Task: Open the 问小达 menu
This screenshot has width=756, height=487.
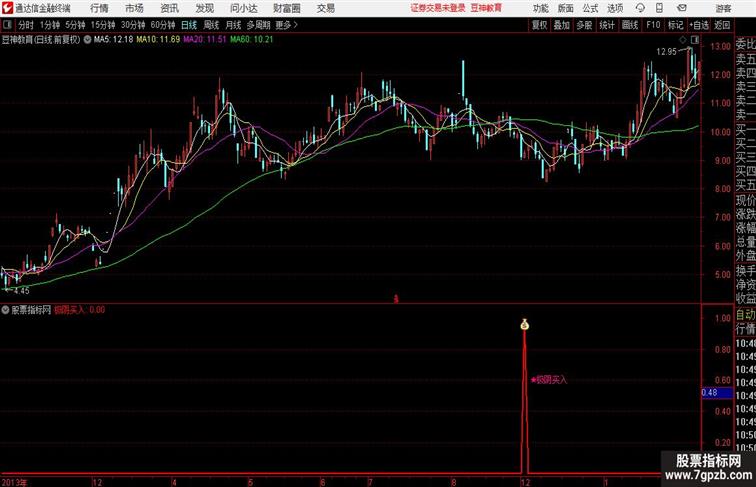Action: point(243,8)
